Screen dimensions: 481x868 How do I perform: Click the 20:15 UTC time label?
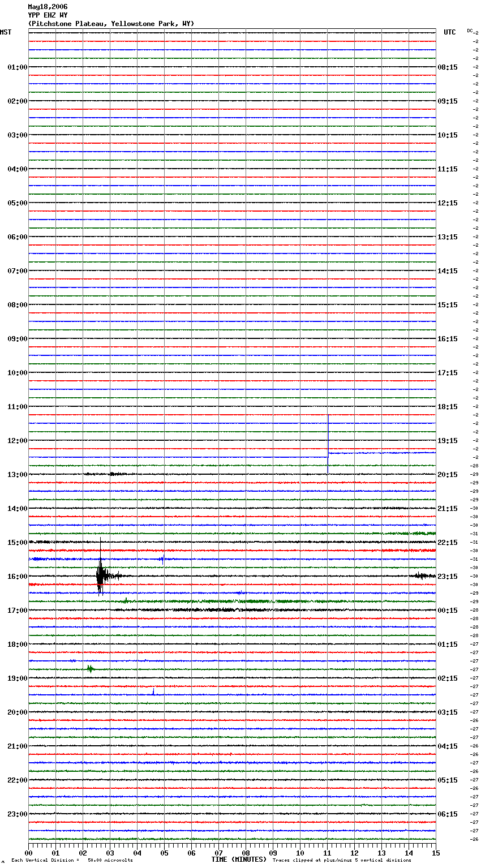[448, 475]
